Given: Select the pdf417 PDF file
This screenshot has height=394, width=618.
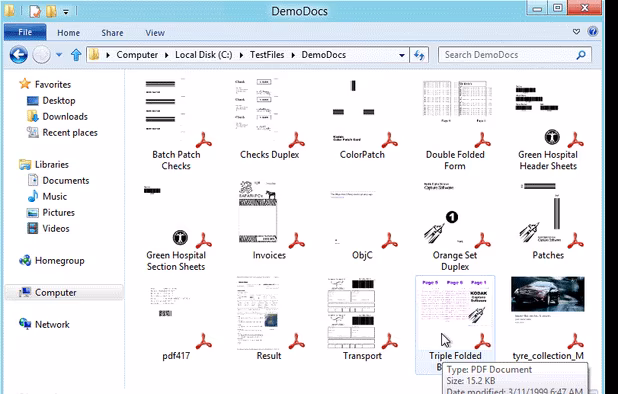Looking at the screenshot, I should click(x=176, y=320).
